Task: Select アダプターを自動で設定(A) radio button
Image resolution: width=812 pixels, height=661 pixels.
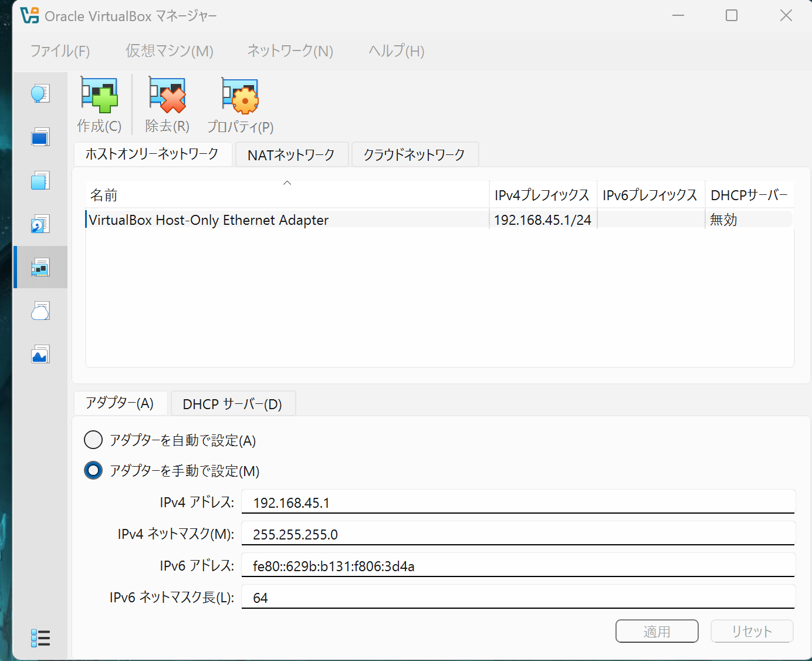Action: point(93,440)
